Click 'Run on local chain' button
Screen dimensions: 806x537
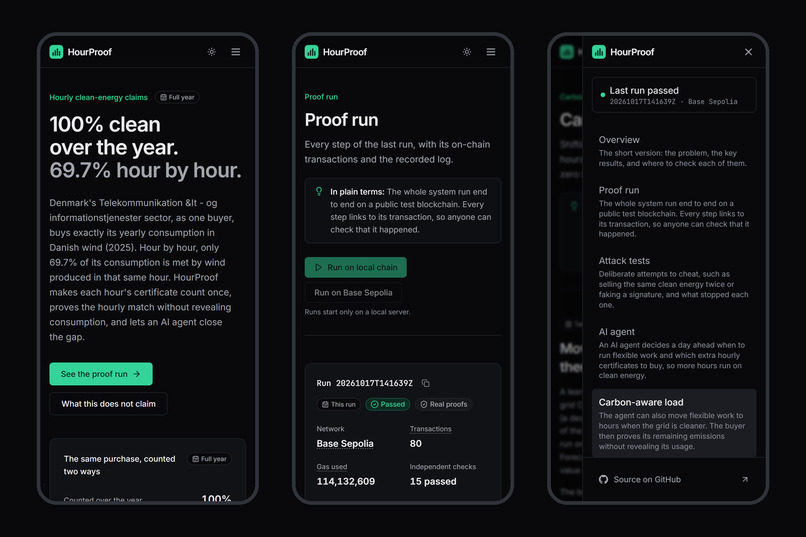click(356, 267)
